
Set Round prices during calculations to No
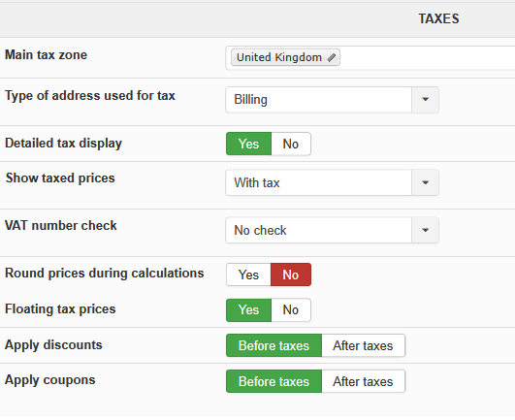pos(291,275)
